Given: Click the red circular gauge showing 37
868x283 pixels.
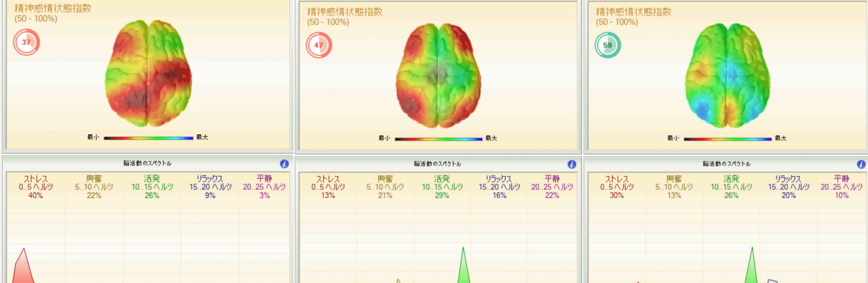Looking at the screenshot, I should (x=26, y=42).
